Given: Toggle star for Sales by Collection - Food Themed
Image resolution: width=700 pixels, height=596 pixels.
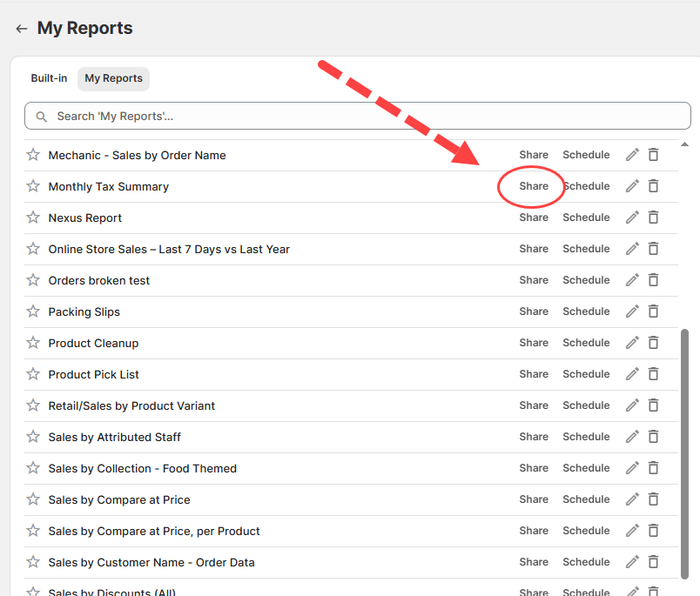Looking at the screenshot, I should (33, 468).
